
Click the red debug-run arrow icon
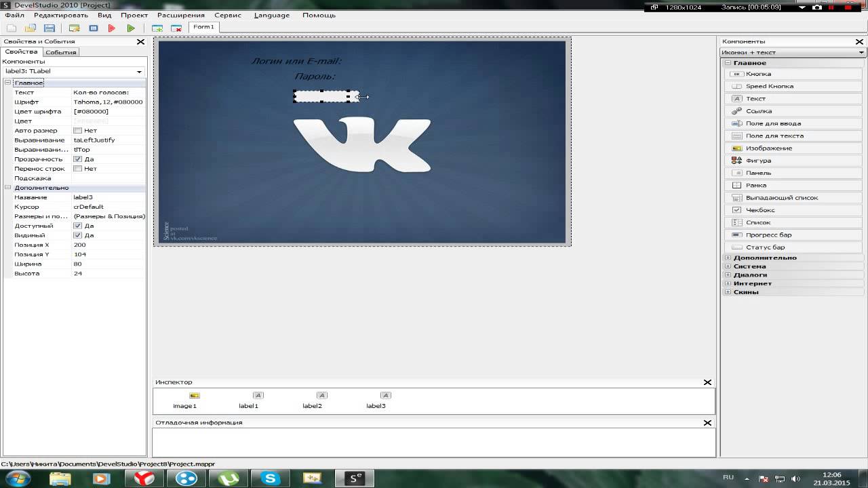click(x=112, y=28)
